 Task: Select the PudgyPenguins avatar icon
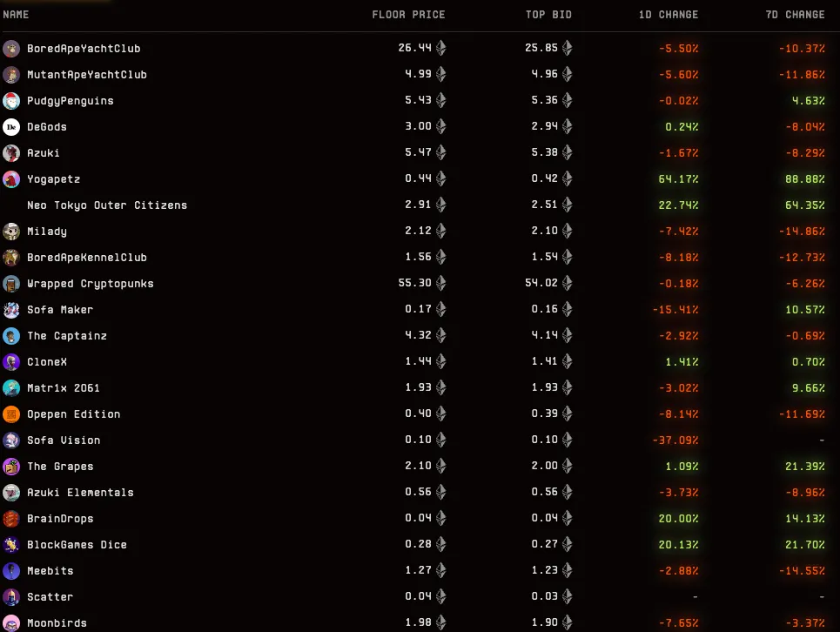11,101
